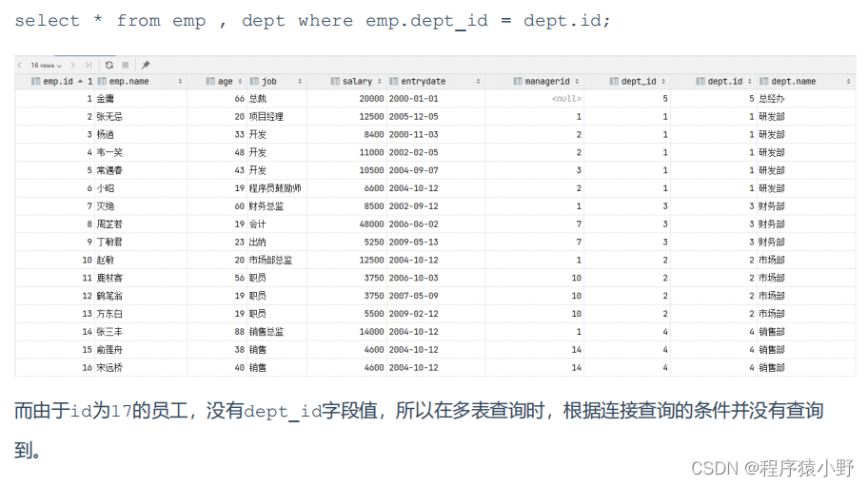Jump to last page icon
Viewport: 868px width, 486px height.
click(89, 65)
